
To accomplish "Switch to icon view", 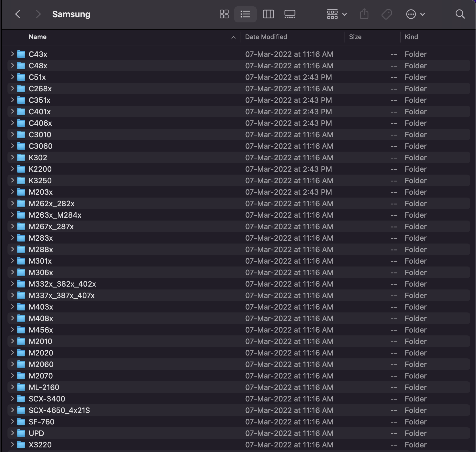I will click(x=224, y=14).
